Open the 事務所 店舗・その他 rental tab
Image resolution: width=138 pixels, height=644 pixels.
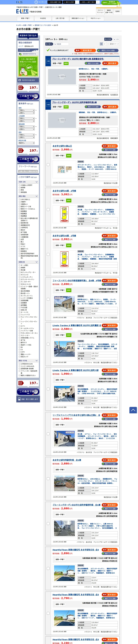(x=109, y=11)
